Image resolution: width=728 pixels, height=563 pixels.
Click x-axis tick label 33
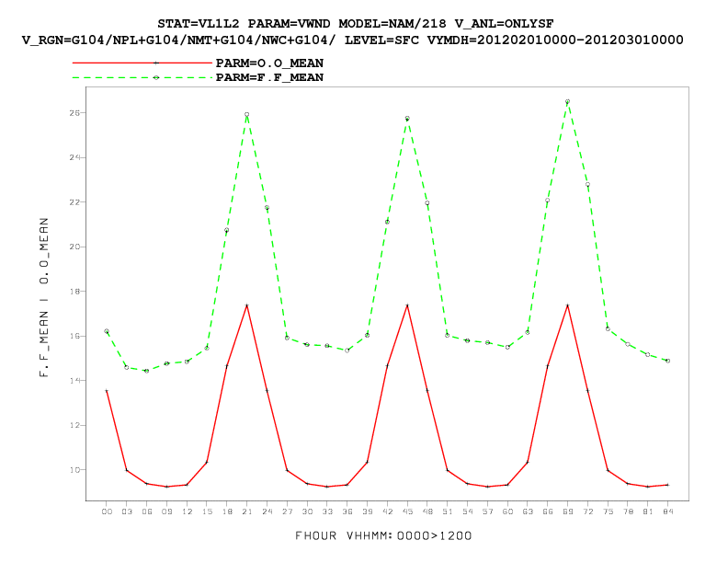[x=327, y=511]
